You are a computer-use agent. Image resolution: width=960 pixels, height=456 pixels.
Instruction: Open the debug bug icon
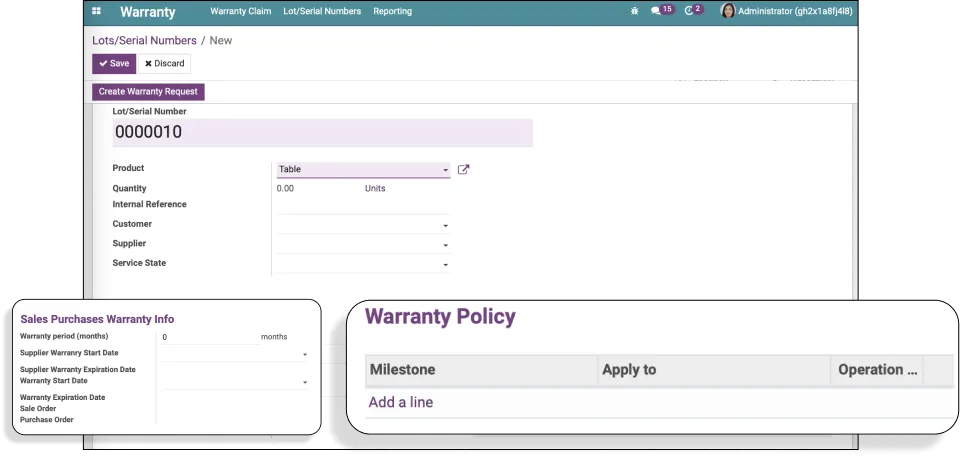click(634, 11)
